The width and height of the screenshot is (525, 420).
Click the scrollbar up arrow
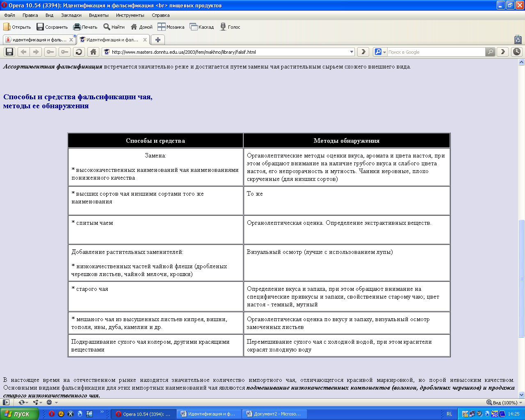522,63
